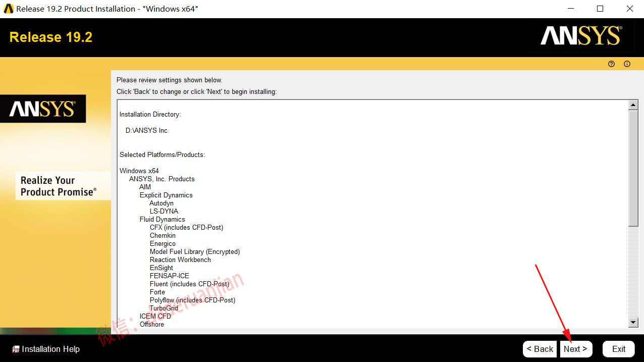Click the question mark help icon
The image size is (644, 362).
tap(612, 64)
